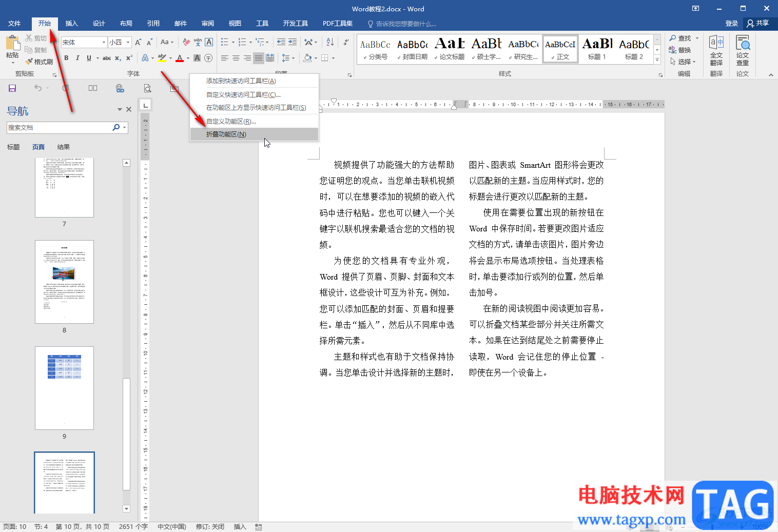778x532 pixels.
Task: Click the red font color button
Action: (x=179, y=58)
